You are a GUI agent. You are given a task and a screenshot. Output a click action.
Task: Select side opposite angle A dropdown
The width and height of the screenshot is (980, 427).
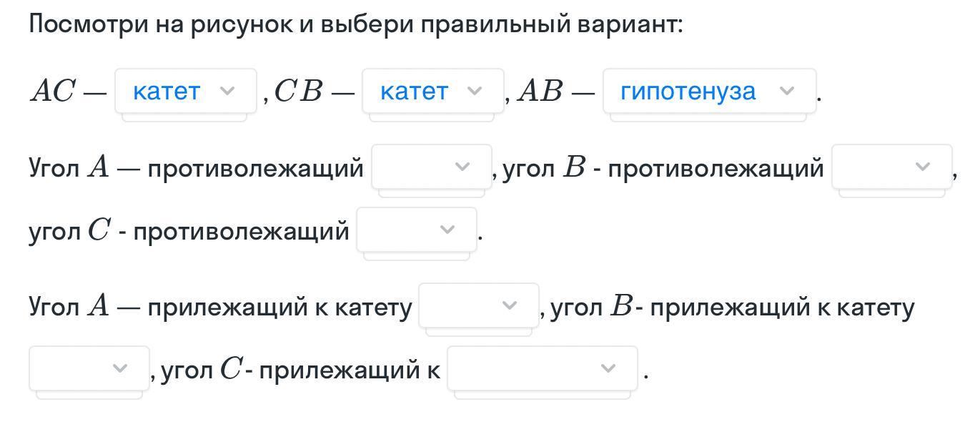(431, 167)
